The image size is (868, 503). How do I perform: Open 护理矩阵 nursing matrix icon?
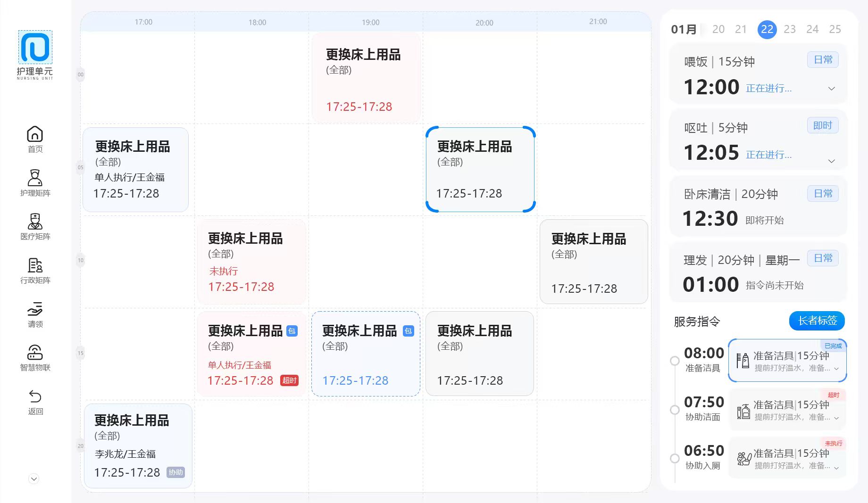click(x=35, y=178)
